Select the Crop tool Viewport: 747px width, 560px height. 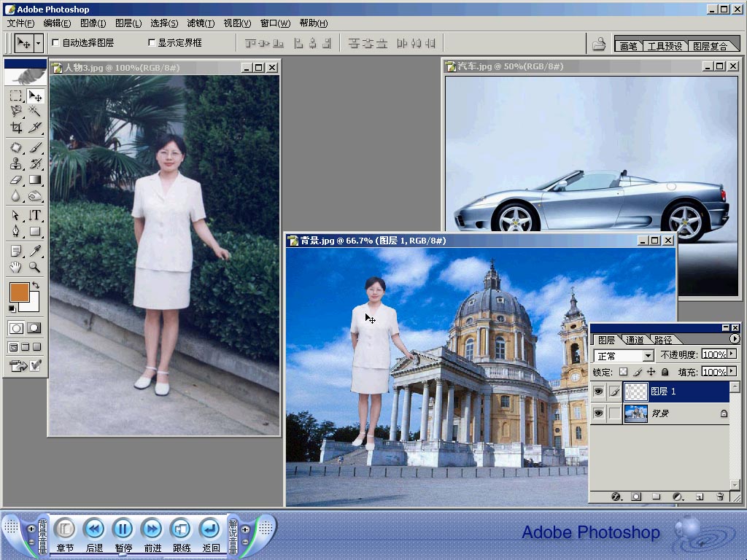[16, 127]
